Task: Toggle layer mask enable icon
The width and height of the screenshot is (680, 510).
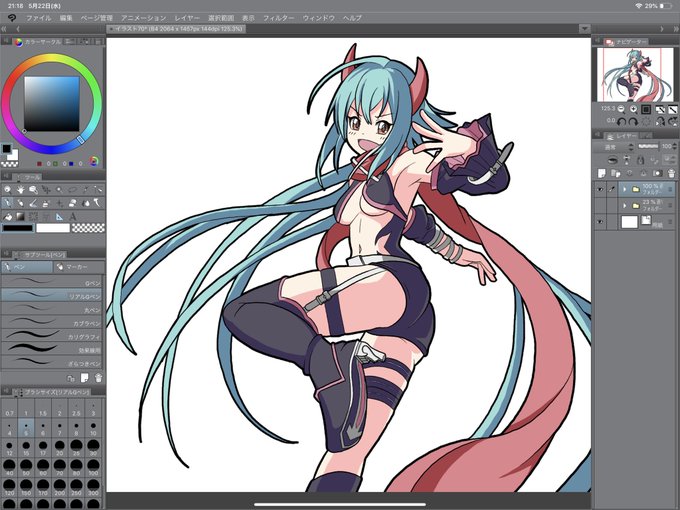Action: (x=657, y=173)
